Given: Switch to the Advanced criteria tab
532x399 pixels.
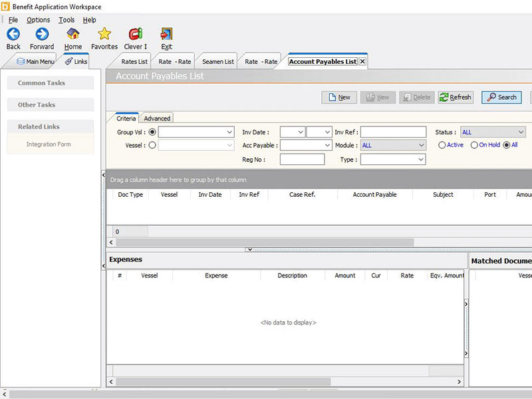Looking at the screenshot, I should pyautogui.click(x=158, y=118).
